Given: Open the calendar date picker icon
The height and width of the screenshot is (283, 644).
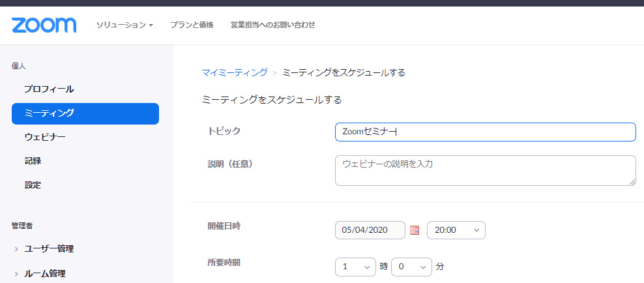Looking at the screenshot, I should (x=415, y=230).
